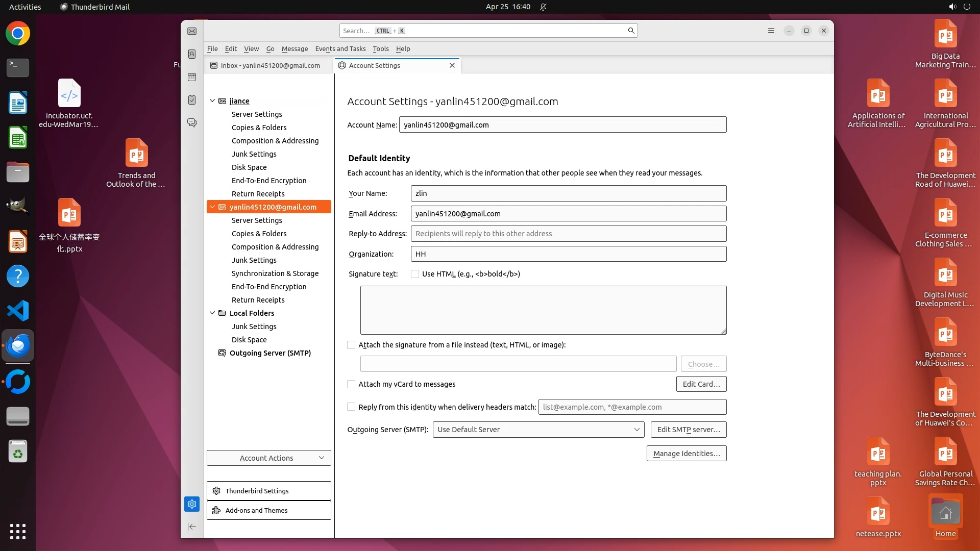Open the Thunderbird hamburger app menu
This screenshot has width=980, height=551.
(x=771, y=31)
